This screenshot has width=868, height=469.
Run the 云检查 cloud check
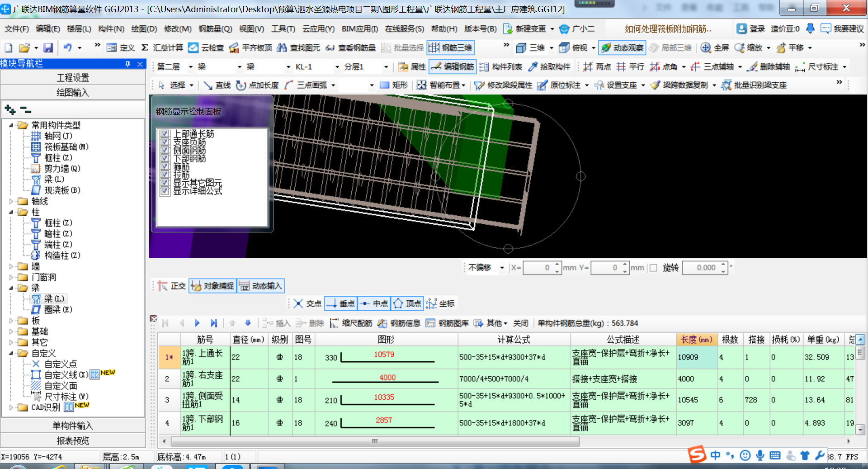tap(206, 47)
